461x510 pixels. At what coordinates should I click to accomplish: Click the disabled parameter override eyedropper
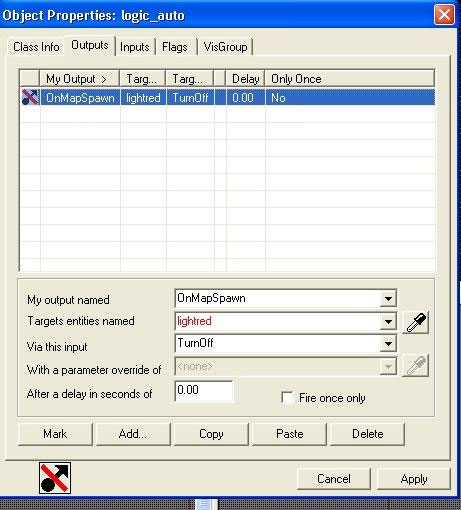click(415, 366)
